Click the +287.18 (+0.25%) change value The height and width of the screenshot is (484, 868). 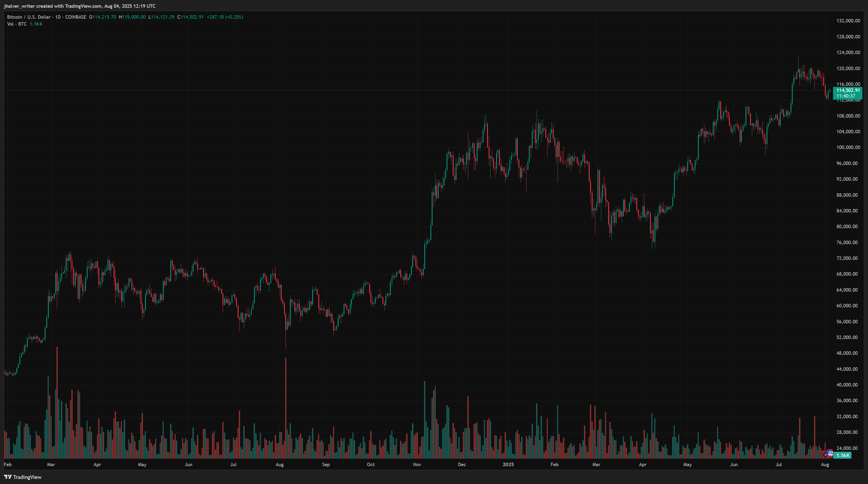pos(225,17)
